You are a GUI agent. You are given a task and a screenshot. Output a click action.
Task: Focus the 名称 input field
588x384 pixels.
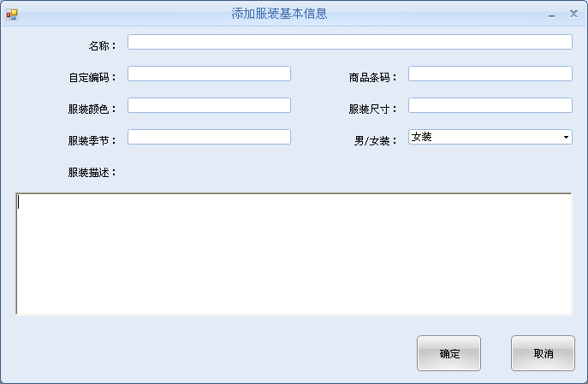350,42
